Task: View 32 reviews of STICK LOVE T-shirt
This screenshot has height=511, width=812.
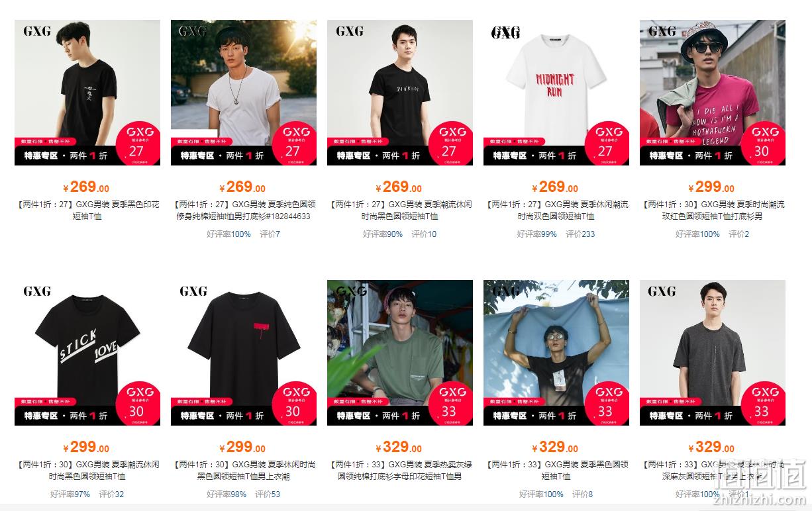Action: click(111, 494)
